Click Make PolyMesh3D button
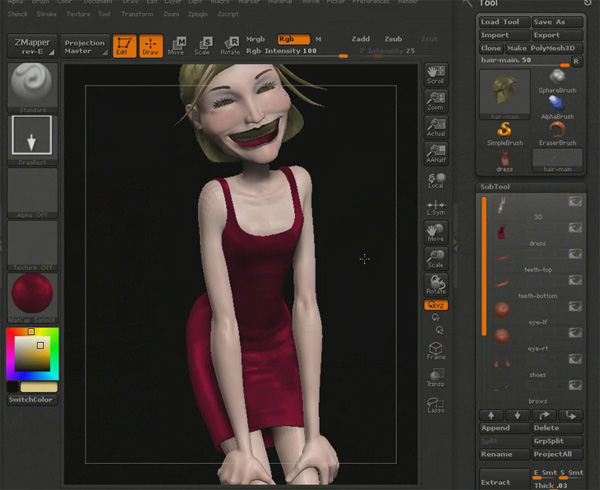 544,48
